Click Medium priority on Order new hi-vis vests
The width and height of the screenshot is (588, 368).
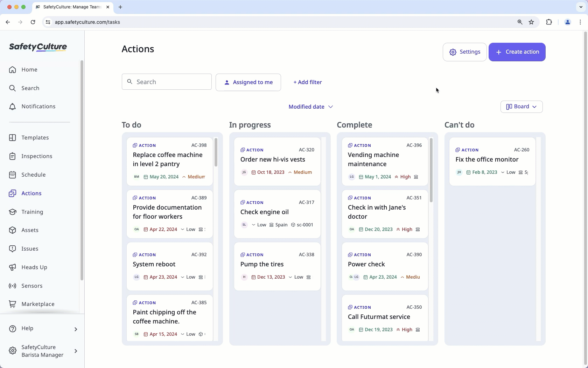300,172
